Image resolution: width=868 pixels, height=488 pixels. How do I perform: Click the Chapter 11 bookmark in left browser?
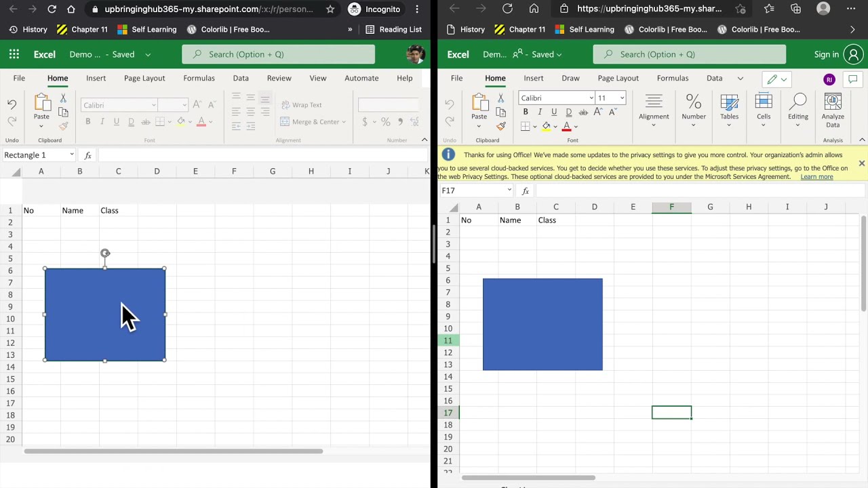pos(82,29)
